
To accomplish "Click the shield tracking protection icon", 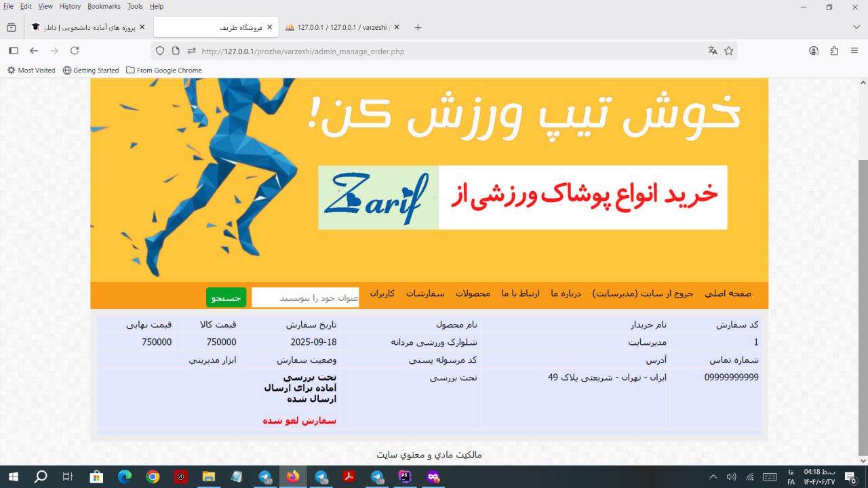I will [160, 51].
